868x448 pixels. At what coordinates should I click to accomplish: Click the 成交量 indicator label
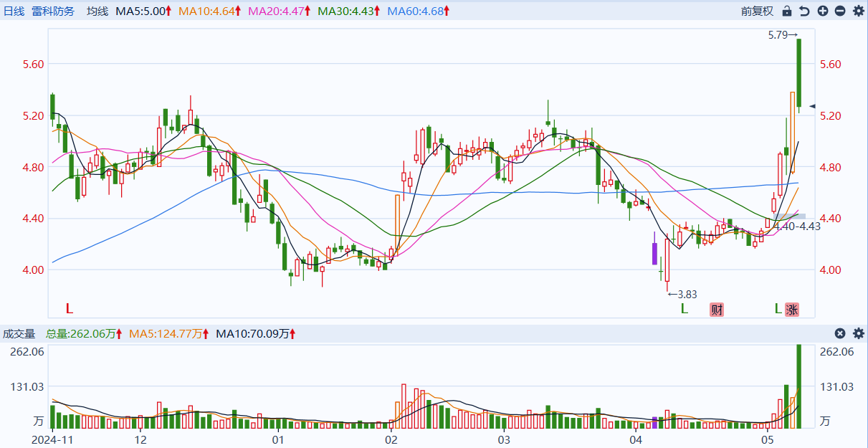pos(19,333)
